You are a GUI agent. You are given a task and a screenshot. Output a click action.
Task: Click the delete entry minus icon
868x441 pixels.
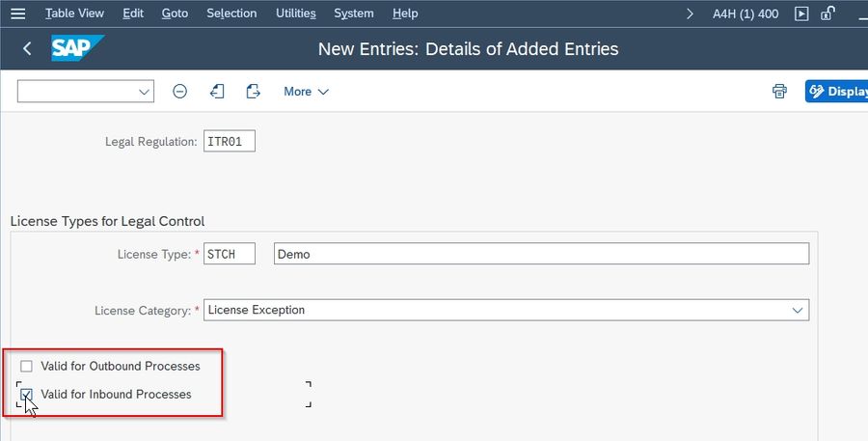[180, 92]
